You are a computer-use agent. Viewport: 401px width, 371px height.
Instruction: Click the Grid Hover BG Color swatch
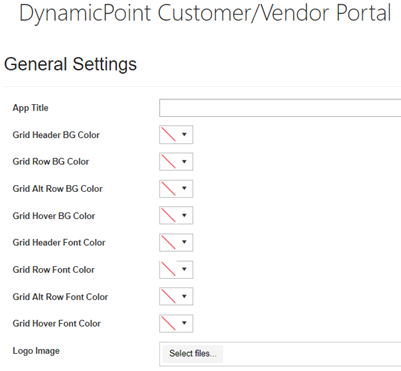[x=168, y=215]
